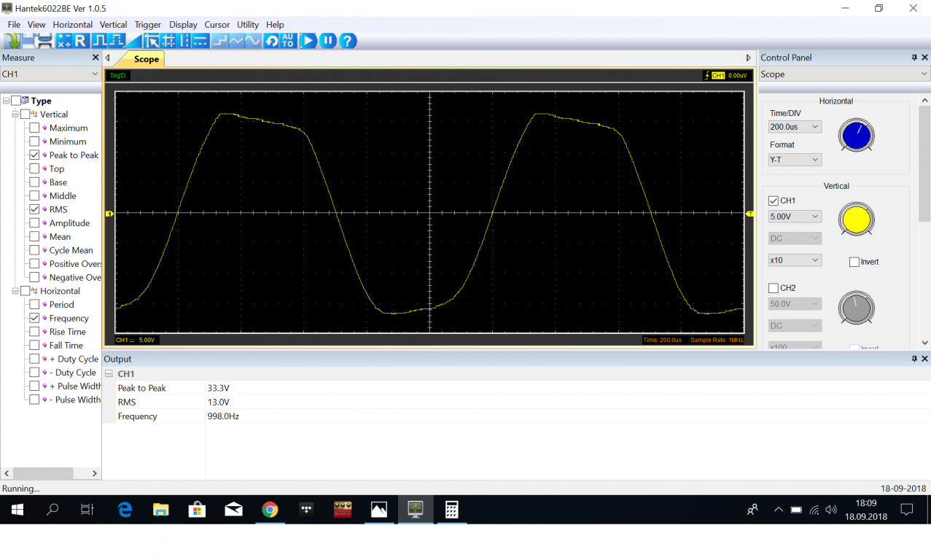Viewport: 931px width, 560px height.
Task: Close the Measure panel
Action: (x=96, y=58)
